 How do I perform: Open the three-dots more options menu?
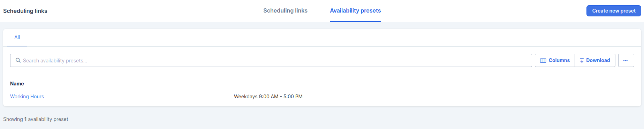(626, 60)
